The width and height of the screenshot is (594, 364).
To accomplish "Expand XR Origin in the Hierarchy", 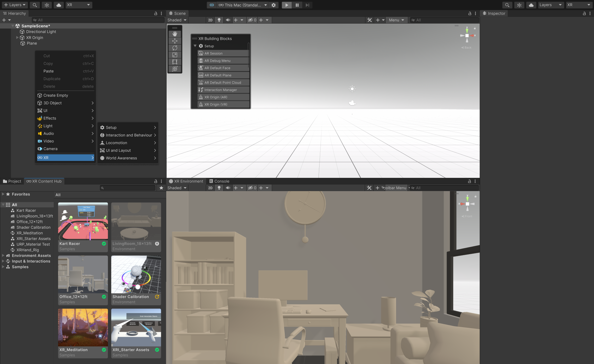I will point(17,37).
